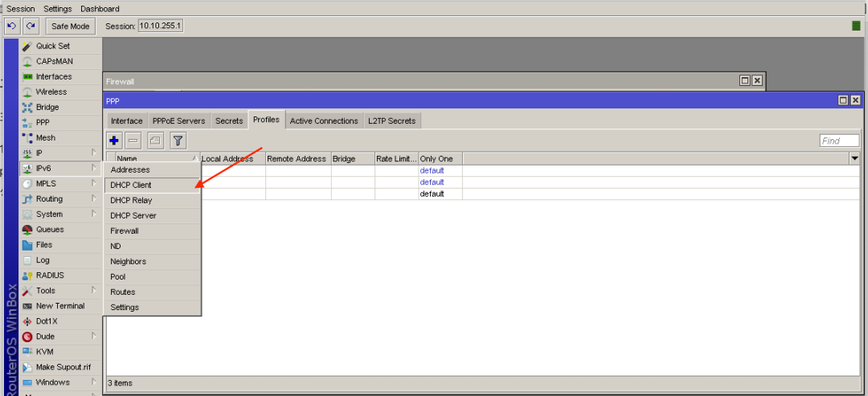Click the PPP icon in sidebar
The height and width of the screenshot is (396, 868).
pyautogui.click(x=27, y=123)
